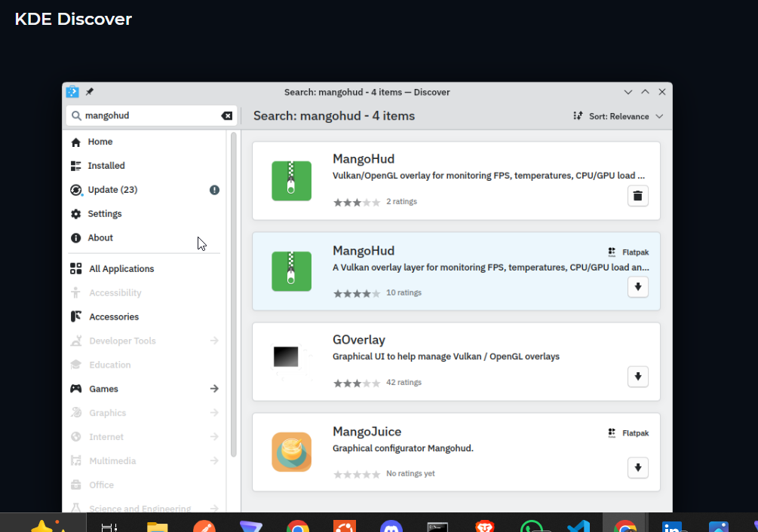
Task: Click the Home house icon
Action: click(x=76, y=142)
